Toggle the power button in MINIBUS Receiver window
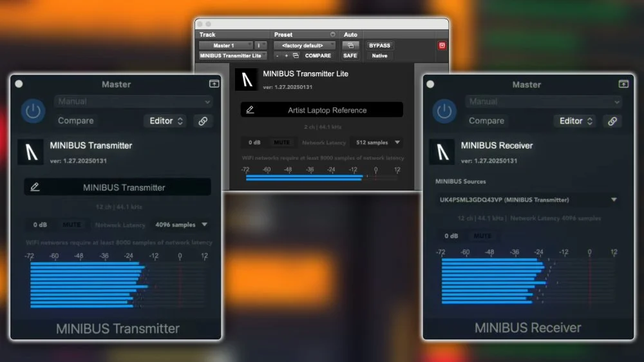 444,111
